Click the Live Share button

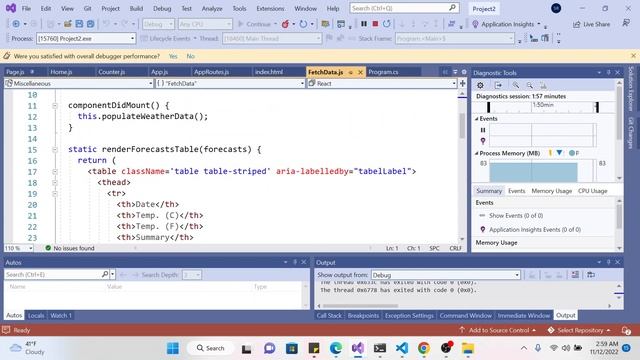tap(591, 24)
